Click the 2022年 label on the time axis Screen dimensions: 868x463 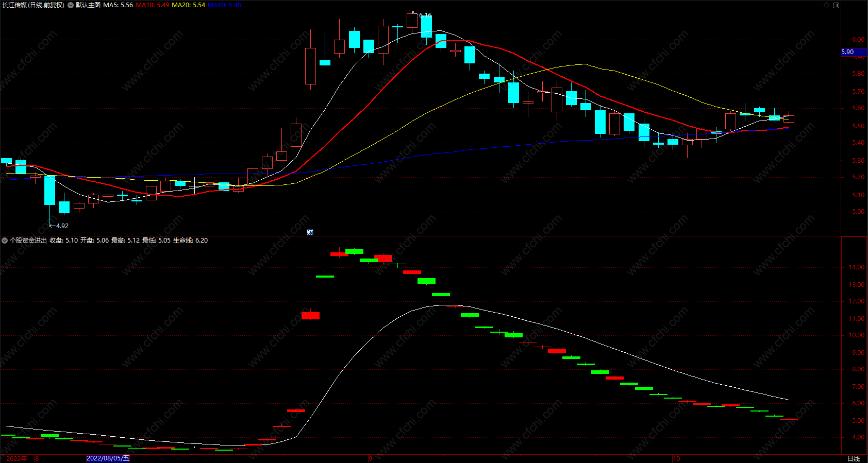(x=16, y=458)
